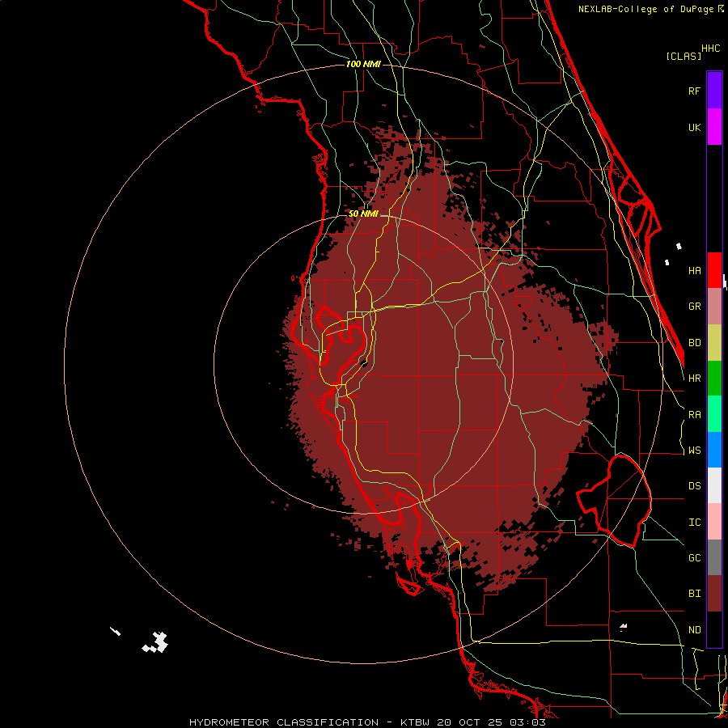Click the GR legend label
The width and height of the screenshot is (728, 728).
[694, 307]
